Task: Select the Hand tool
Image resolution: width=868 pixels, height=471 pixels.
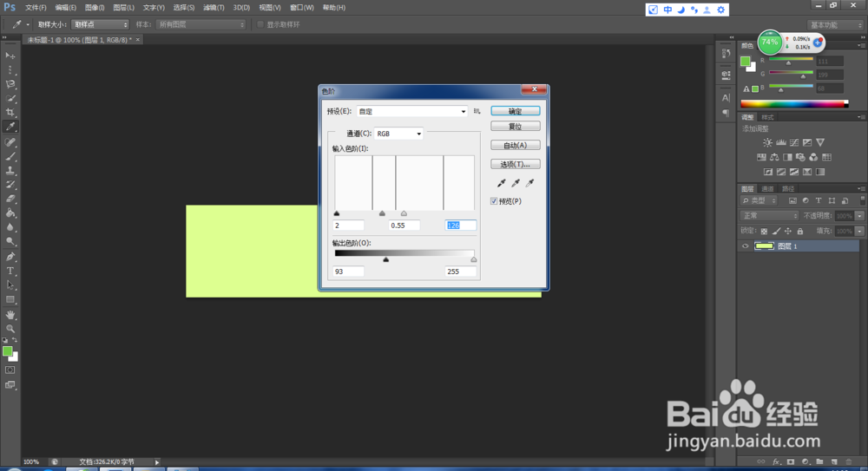Action: click(x=10, y=314)
